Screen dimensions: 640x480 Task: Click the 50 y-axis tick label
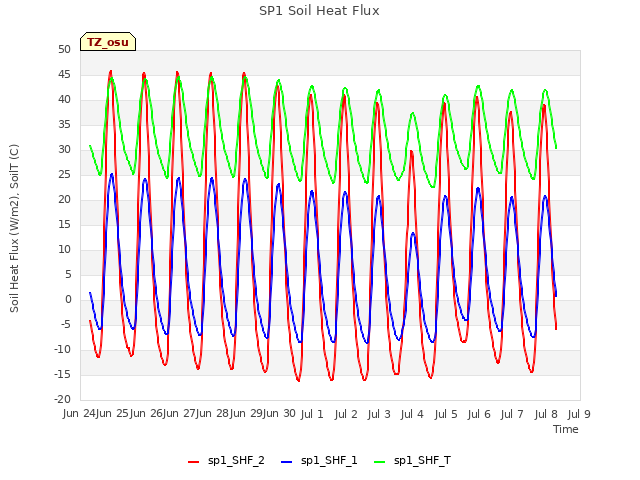click(x=64, y=49)
